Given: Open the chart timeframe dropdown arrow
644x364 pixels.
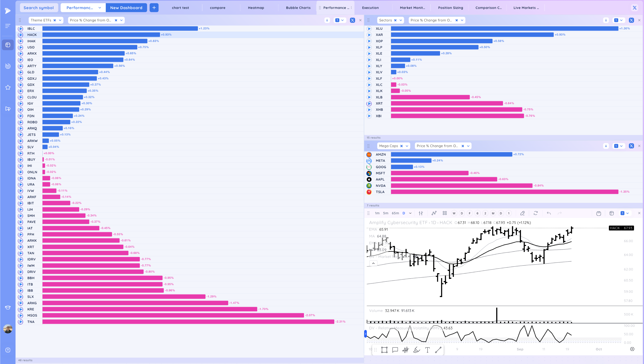Looking at the screenshot, I should (410, 213).
